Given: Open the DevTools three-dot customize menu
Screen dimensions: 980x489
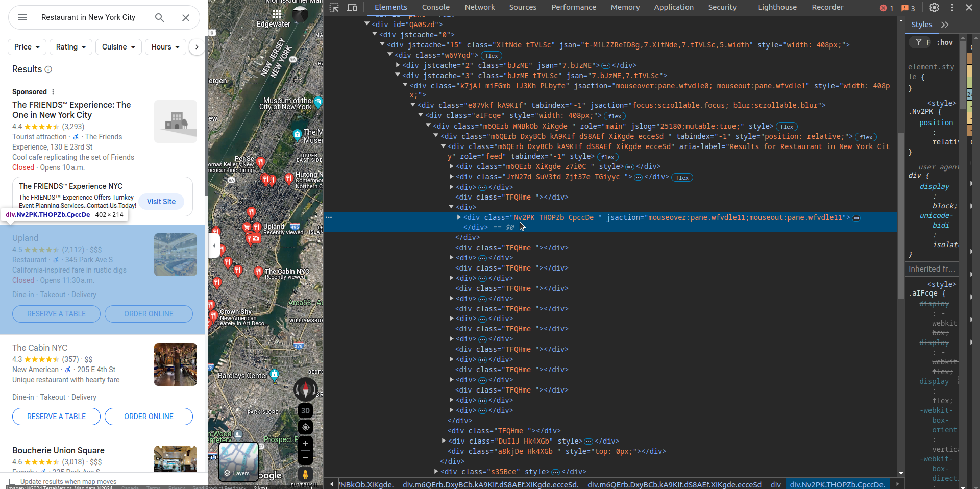Looking at the screenshot, I should coord(952,7).
